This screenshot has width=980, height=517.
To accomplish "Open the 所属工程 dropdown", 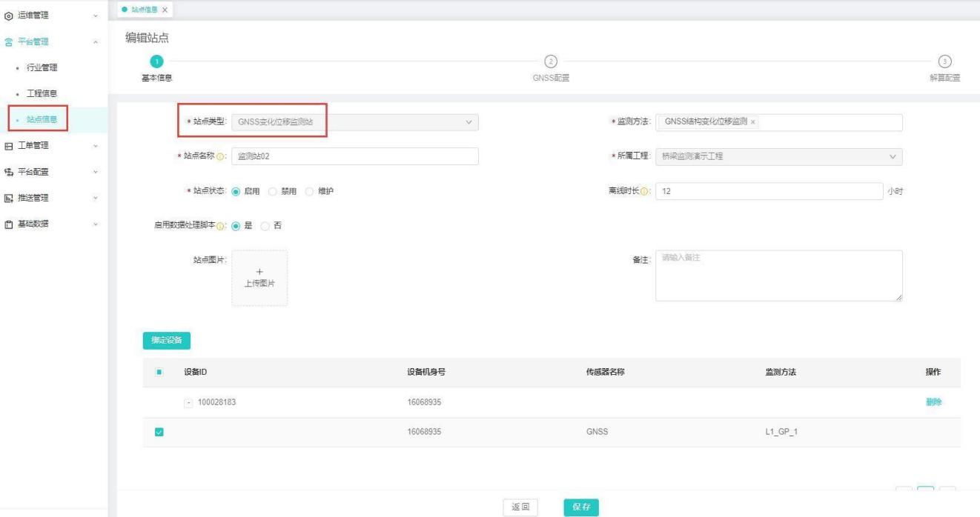I will pyautogui.click(x=778, y=156).
